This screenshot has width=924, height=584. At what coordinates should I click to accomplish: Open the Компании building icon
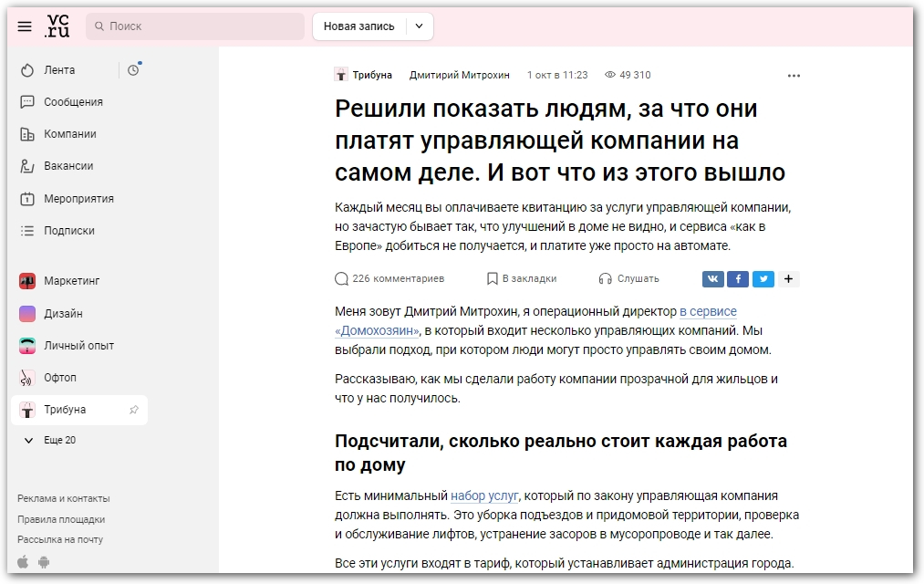click(27, 134)
